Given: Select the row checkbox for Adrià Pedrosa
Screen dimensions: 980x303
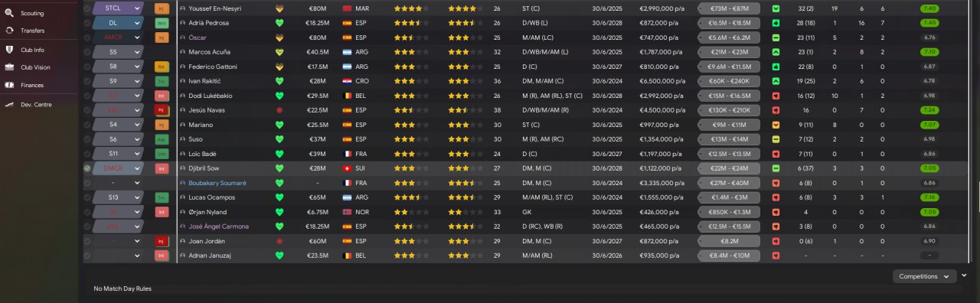Looking at the screenshot, I should coord(87,23).
